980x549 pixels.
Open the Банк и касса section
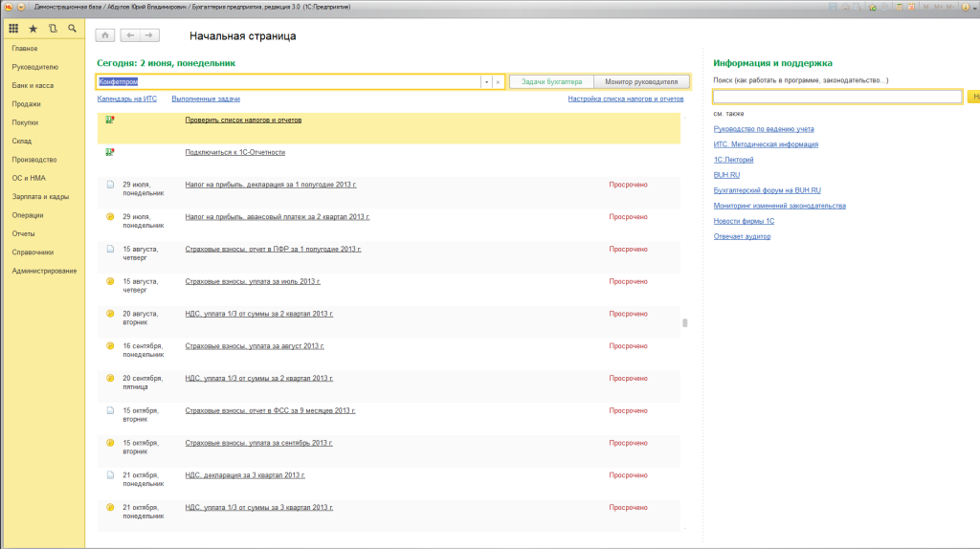click(33, 85)
